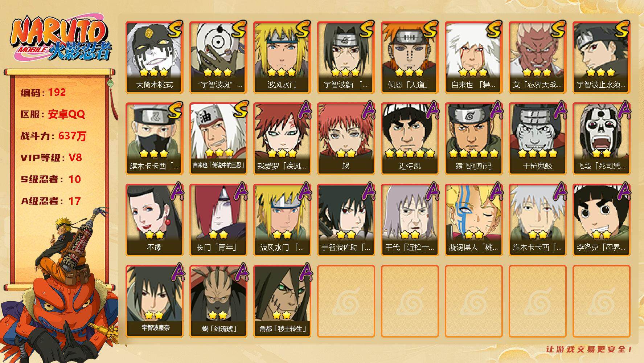Viewport: 644px width, 363px height.
Task: Select the 大筒木桃式 ninja card
Action: [154, 57]
